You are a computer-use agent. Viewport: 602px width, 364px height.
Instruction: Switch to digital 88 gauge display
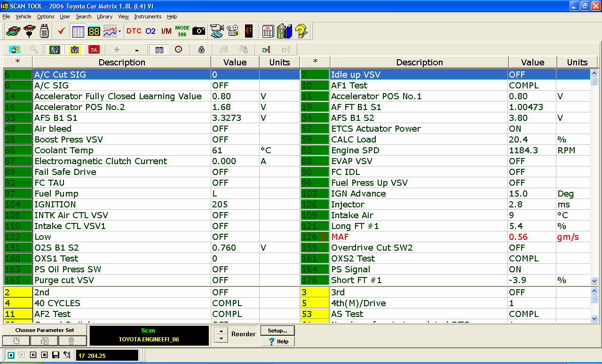tap(94, 31)
